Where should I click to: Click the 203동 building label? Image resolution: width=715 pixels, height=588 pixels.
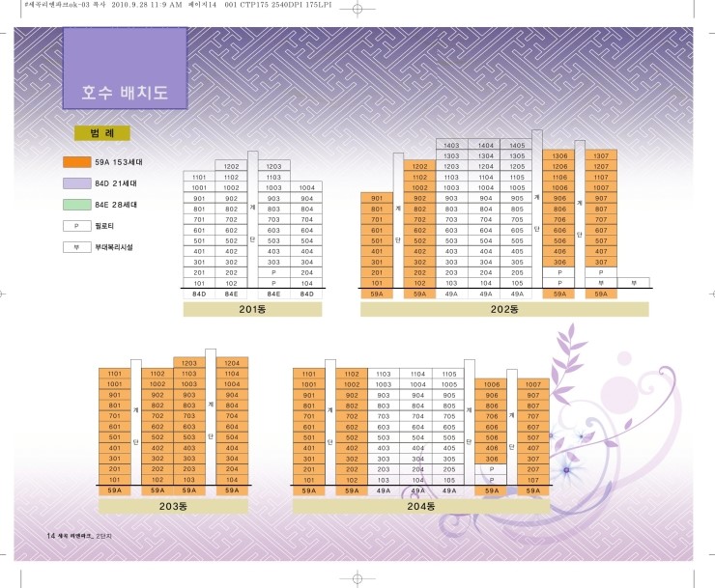pos(173,506)
